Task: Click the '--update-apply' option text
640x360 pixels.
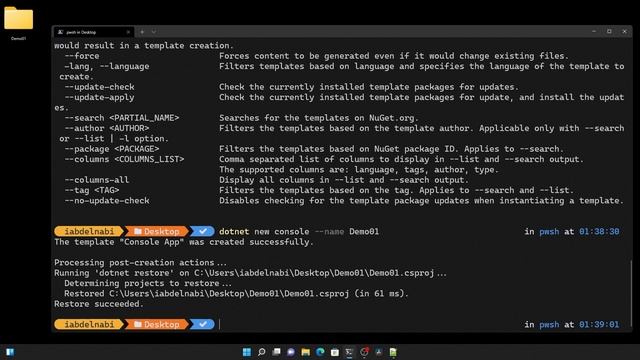Action: (x=99, y=97)
